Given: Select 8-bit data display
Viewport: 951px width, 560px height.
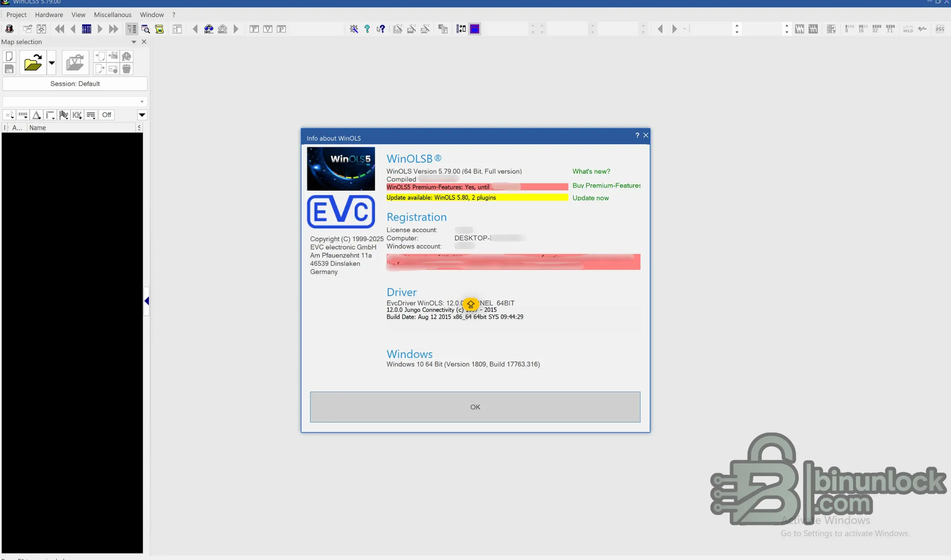Looking at the screenshot, I should pos(849,29).
